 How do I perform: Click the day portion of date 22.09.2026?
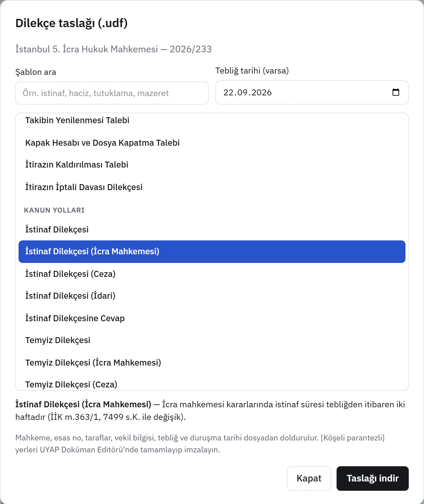[x=229, y=92]
